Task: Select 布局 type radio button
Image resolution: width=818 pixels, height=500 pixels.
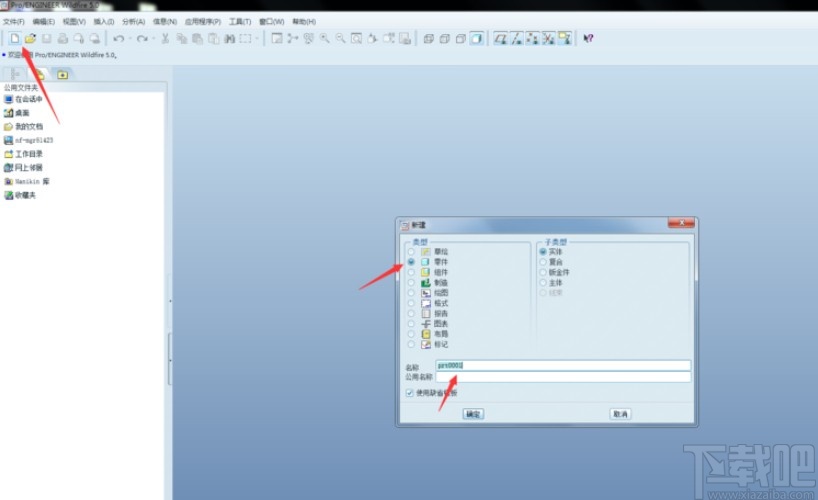Action: pyautogui.click(x=411, y=334)
